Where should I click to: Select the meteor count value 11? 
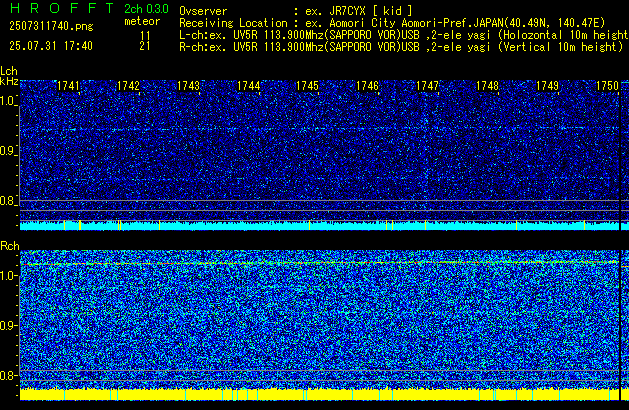145,36
